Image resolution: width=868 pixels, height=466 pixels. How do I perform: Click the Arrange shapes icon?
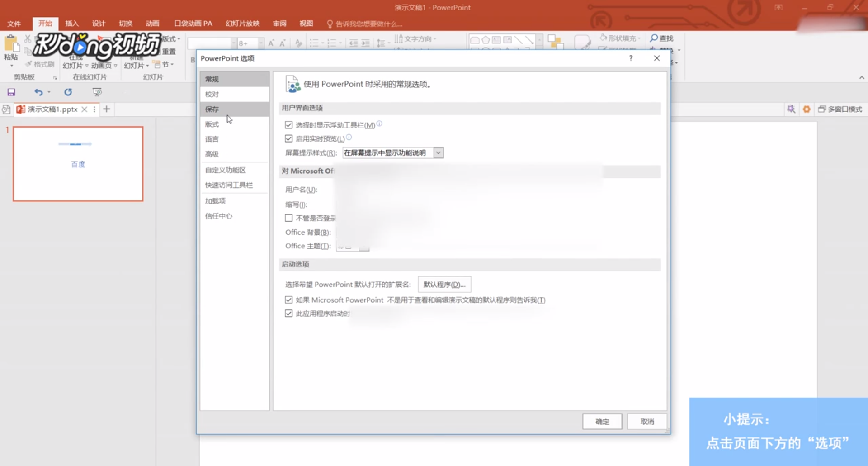click(x=555, y=42)
